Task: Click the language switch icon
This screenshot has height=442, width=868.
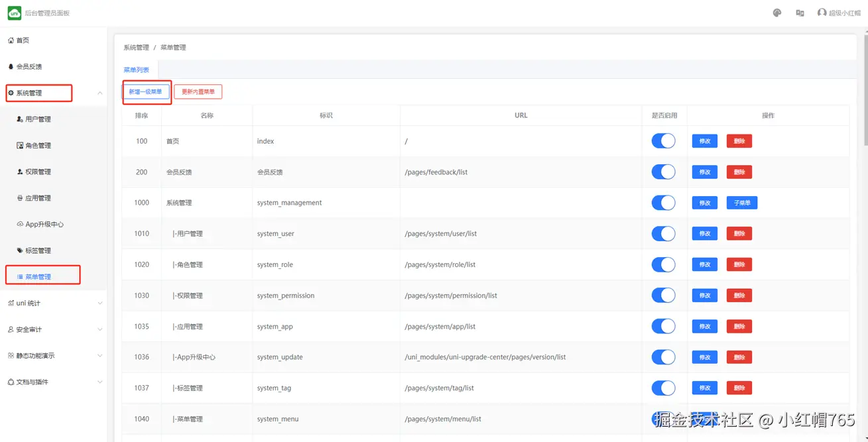Action: [800, 13]
